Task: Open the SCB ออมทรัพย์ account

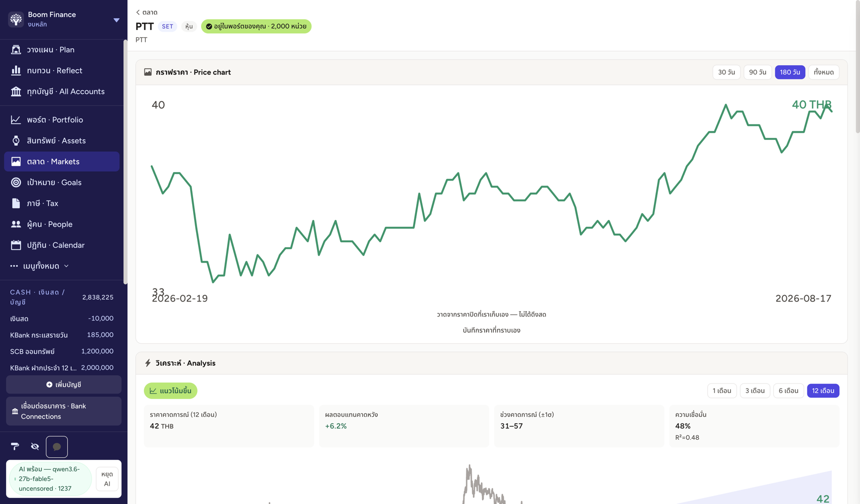Action: point(62,351)
